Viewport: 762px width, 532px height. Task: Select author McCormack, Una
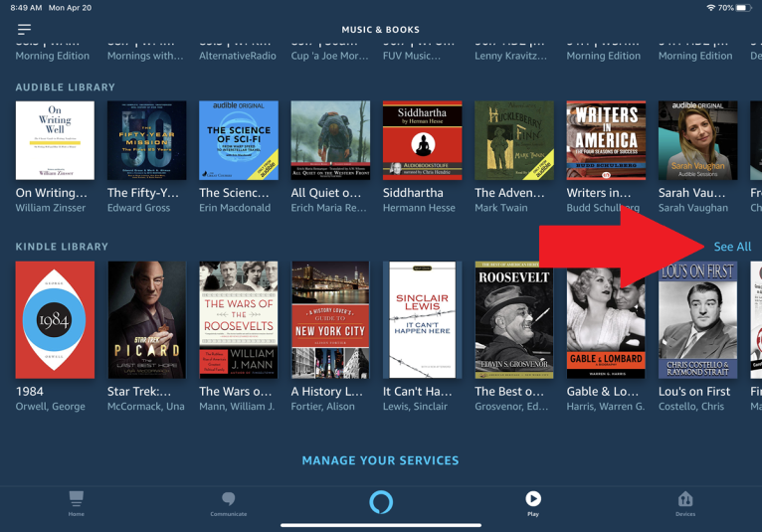pos(146,407)
